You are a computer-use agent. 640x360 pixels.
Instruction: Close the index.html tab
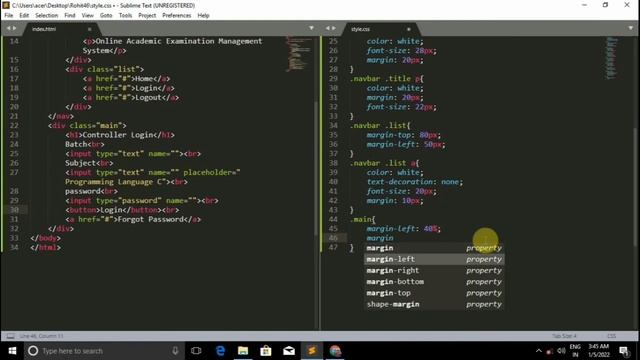pyautogui.click(x=89, y=29)
